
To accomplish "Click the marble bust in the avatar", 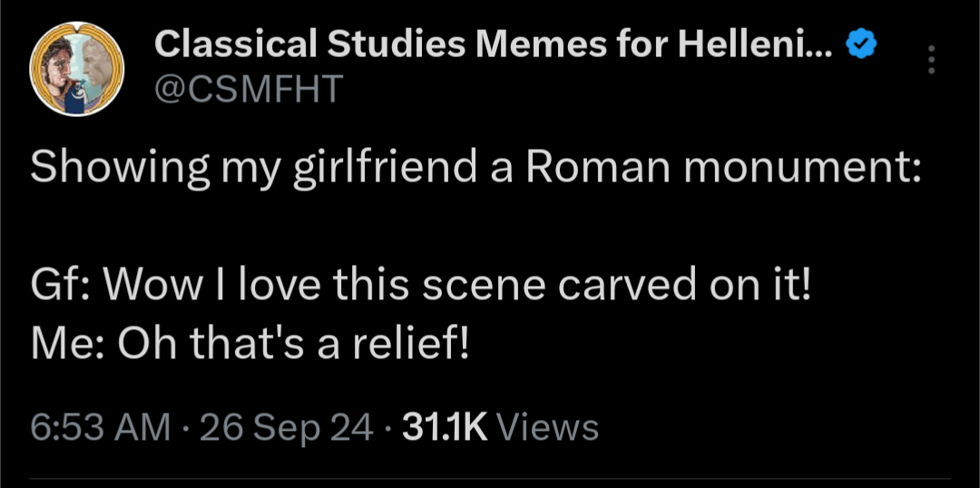I will [x=97, y=65].
